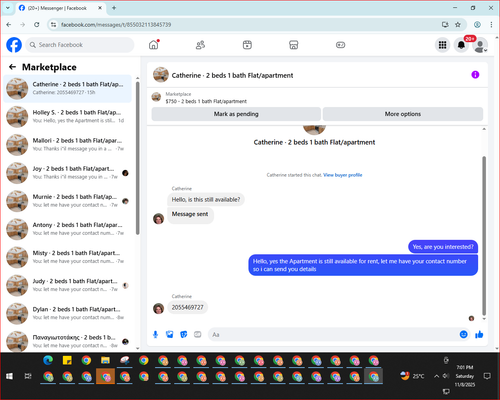Choose a GIF icon in composer
Screen dimensions: 500x400
(198, 334)
